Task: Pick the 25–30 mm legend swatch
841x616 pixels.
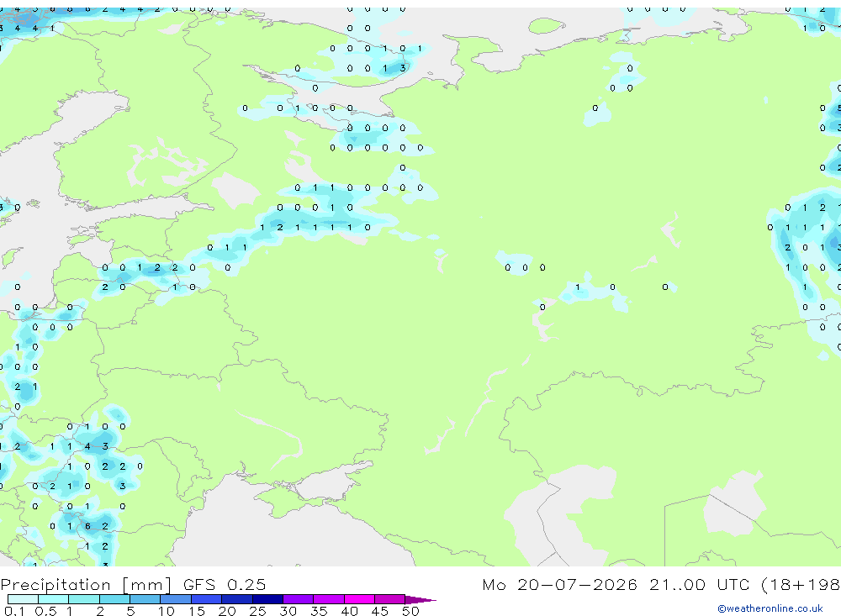Action: (267, 599)
